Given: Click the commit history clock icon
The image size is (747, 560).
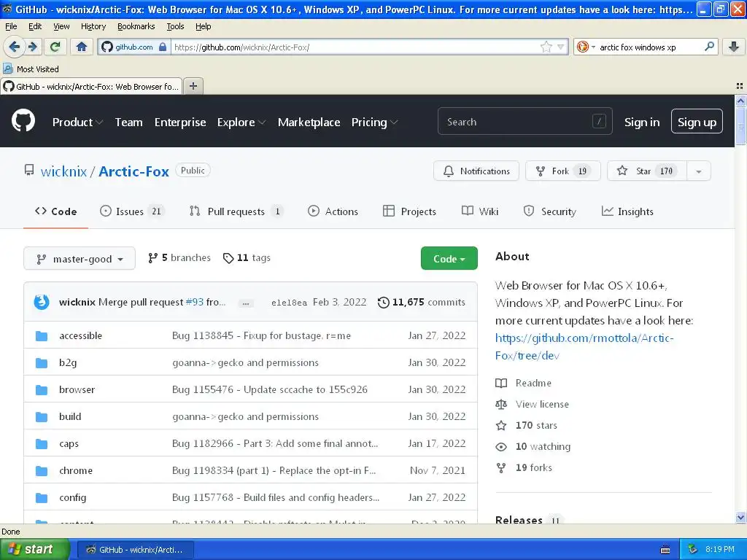Looking at the screenshot, I should click(383, 303).
